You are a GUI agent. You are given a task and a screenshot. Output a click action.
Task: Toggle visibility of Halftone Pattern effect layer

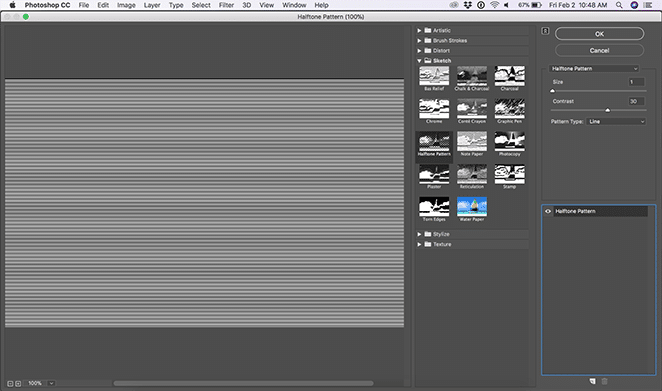pyautogui.click(x=548, y=211)
